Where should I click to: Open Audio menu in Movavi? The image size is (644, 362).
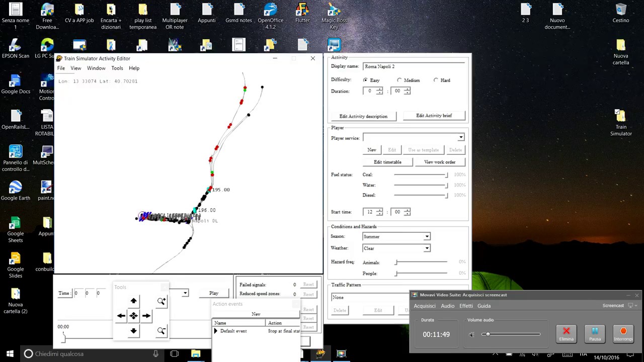pyautogui.click(x=448, y=306)
